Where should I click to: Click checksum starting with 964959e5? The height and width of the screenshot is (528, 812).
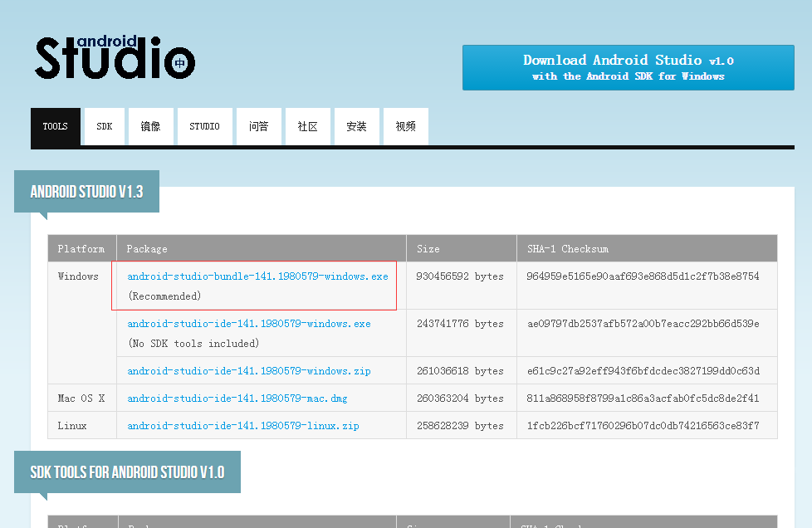643,276
